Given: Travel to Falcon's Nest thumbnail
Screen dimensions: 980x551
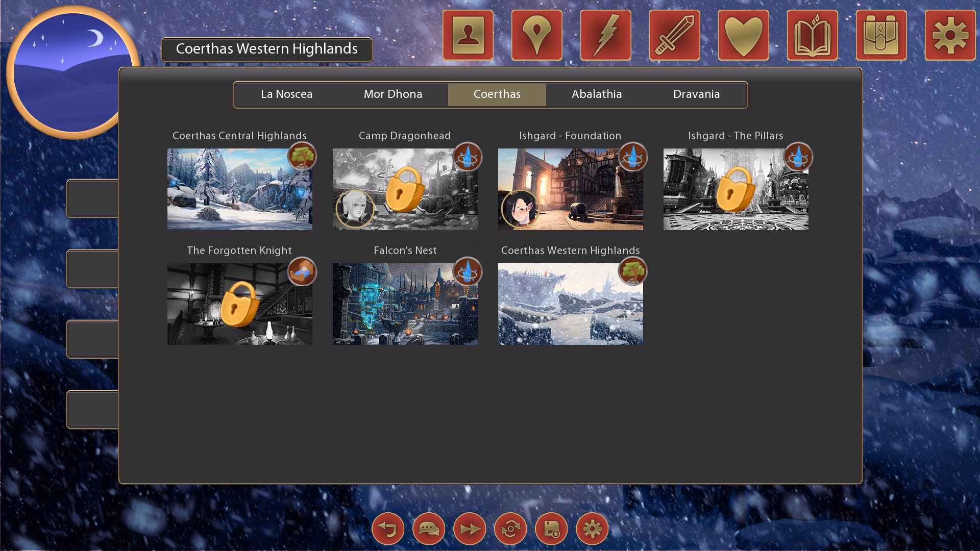Looking at the screenshot, I should coord(405,304).
